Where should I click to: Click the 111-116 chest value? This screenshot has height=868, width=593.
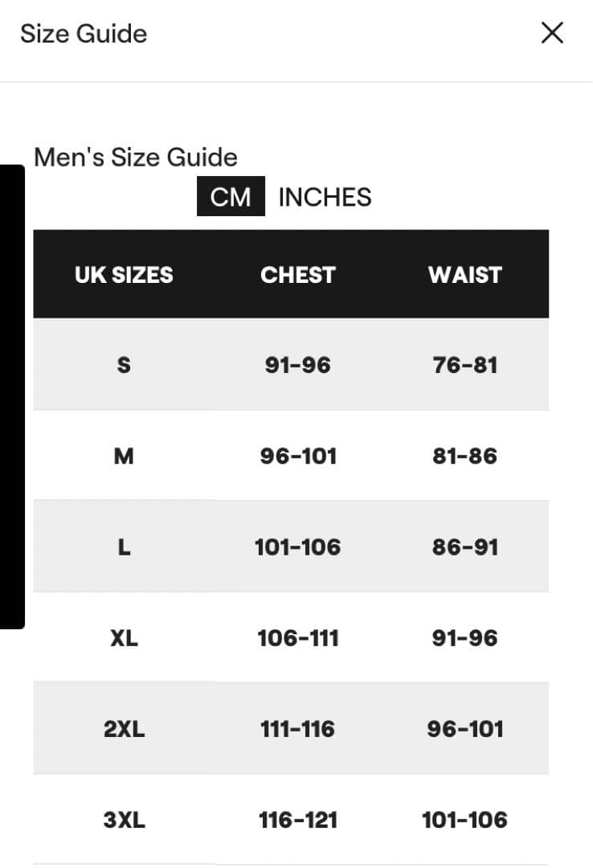pos(297,729)
